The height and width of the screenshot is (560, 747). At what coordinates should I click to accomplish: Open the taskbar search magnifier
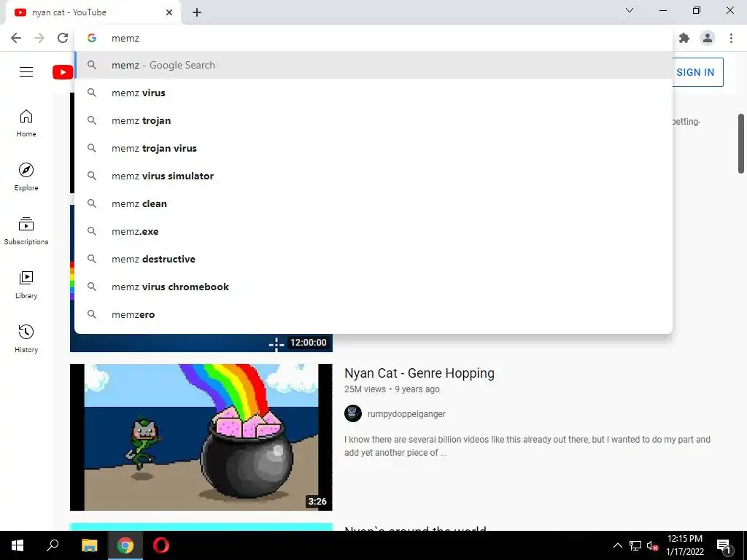53,545
